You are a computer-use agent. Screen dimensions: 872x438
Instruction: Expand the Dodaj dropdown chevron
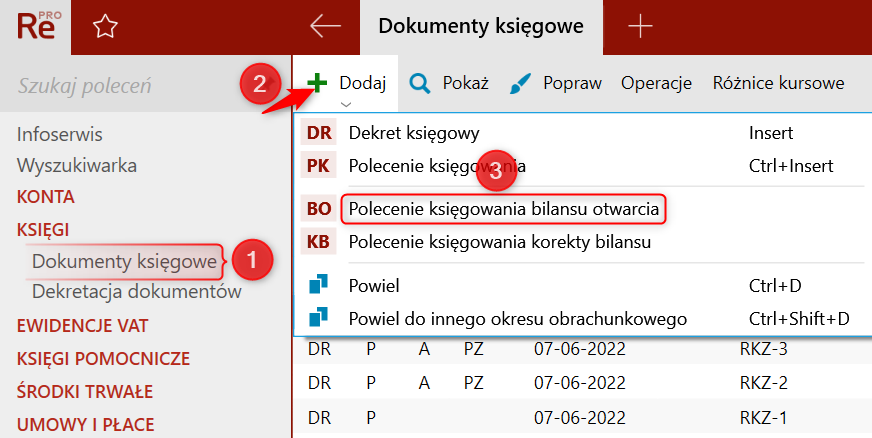[x=346, y=104]
